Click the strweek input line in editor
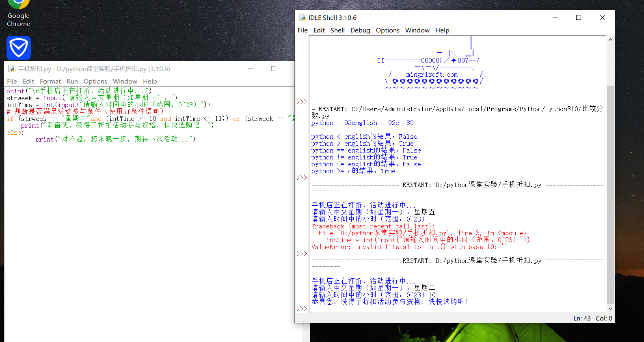This screenshot has height=342, width=644. [x=92, y=98]
